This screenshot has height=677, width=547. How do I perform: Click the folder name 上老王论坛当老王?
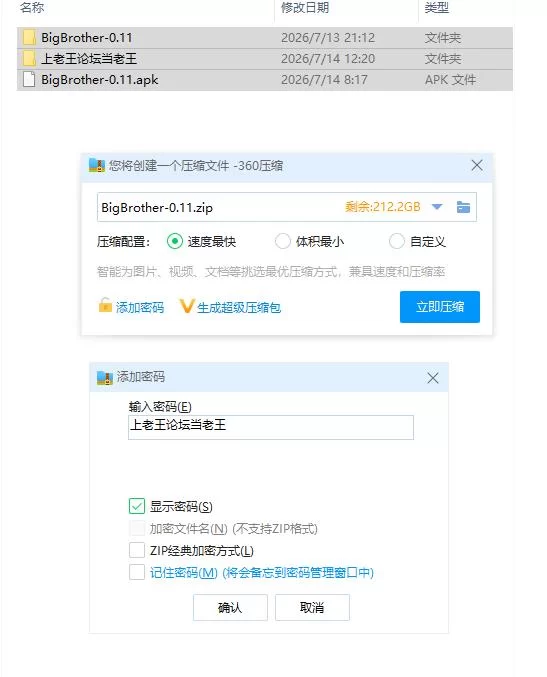89,58
